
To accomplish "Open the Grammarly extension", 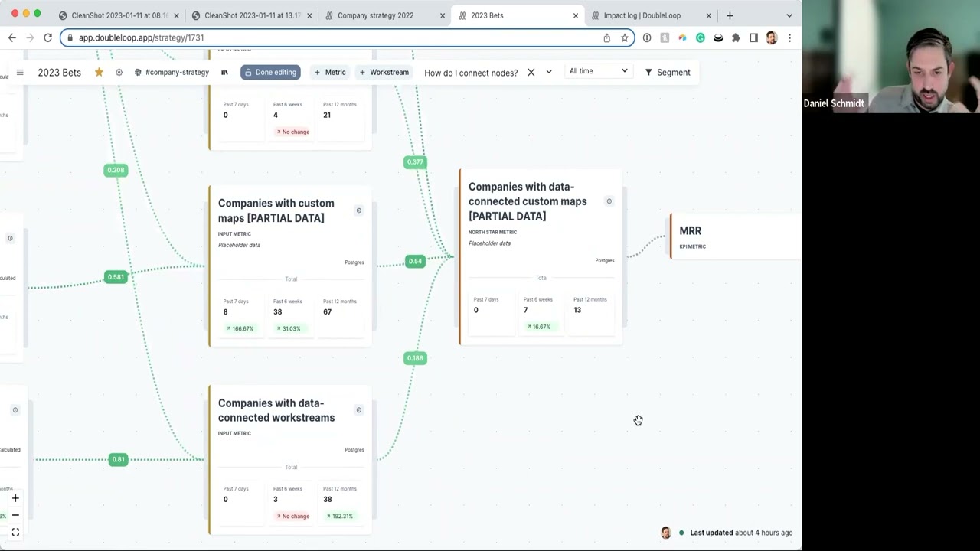I will (701, 37).
